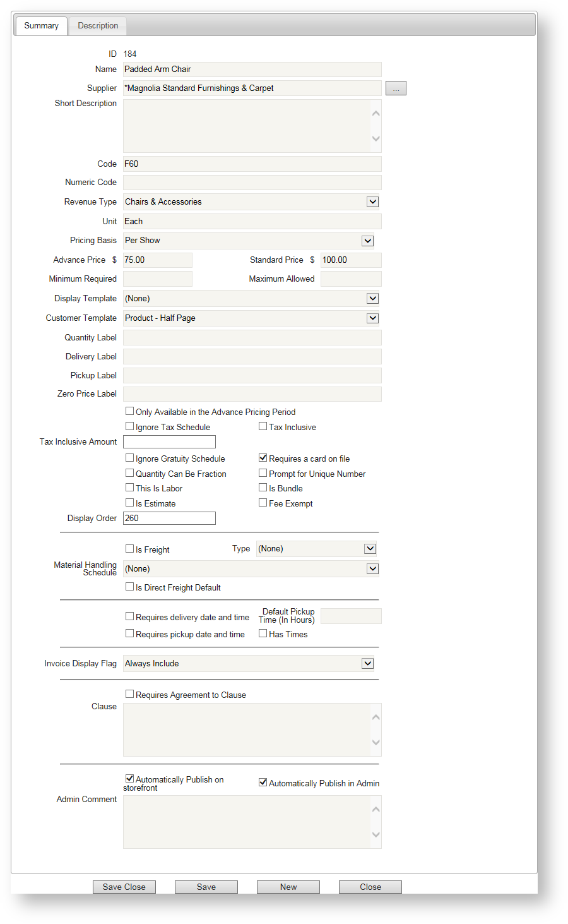Check the Is Estimate box
This screenshot has height=924, width=568.
coord(130,503)
